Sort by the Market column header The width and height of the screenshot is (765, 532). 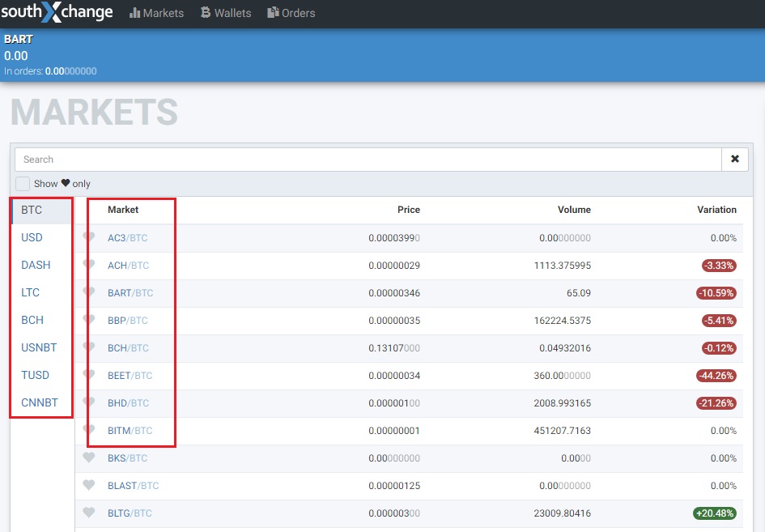click(x=123, y=210)
